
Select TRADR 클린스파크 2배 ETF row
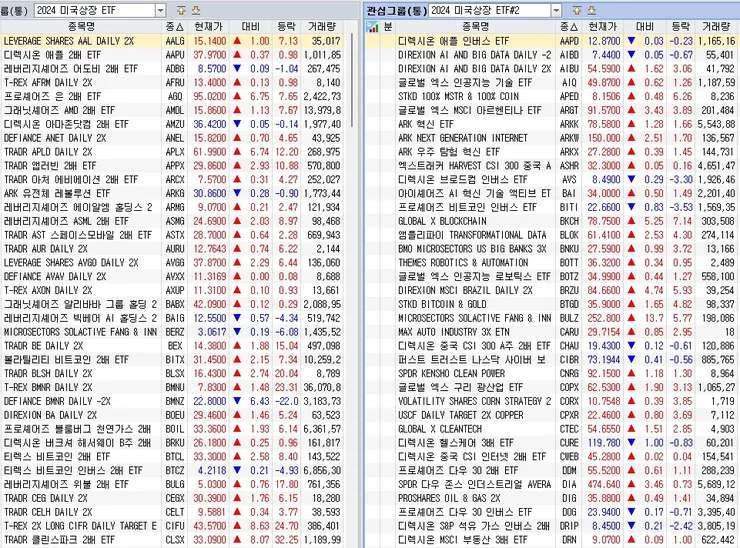pos(172,540)
